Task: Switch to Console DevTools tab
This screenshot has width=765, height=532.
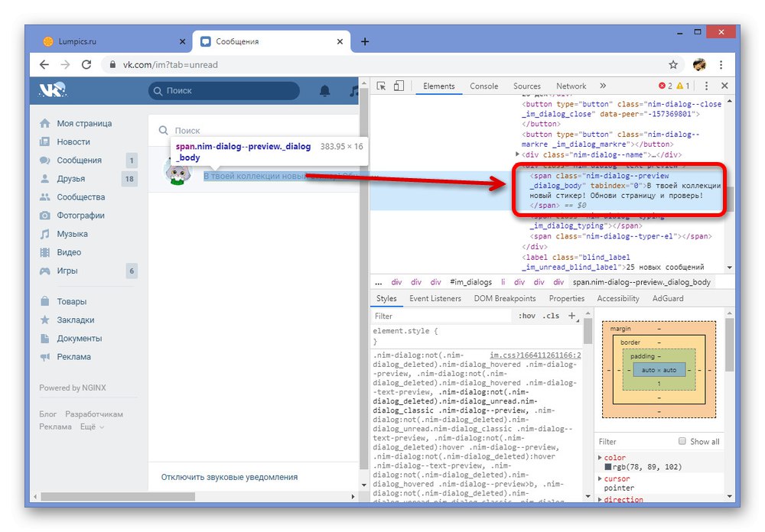Action: click(x=483, y=86)
